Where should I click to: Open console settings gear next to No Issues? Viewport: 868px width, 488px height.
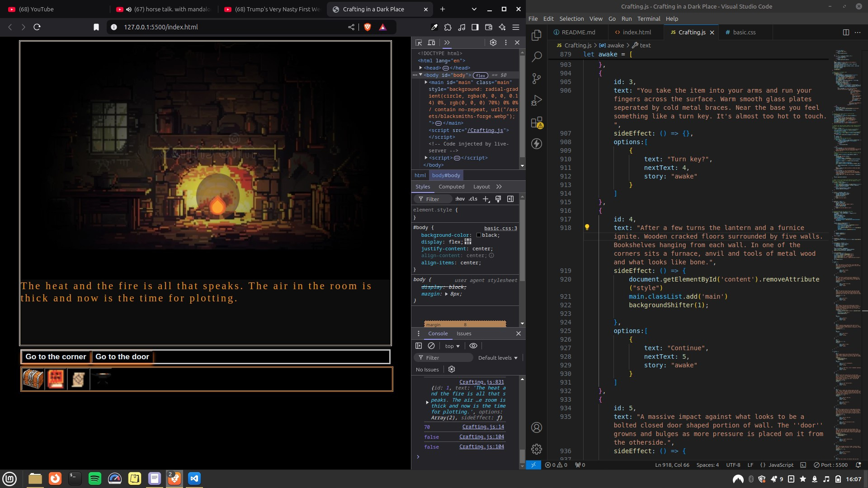coord(452,369)
